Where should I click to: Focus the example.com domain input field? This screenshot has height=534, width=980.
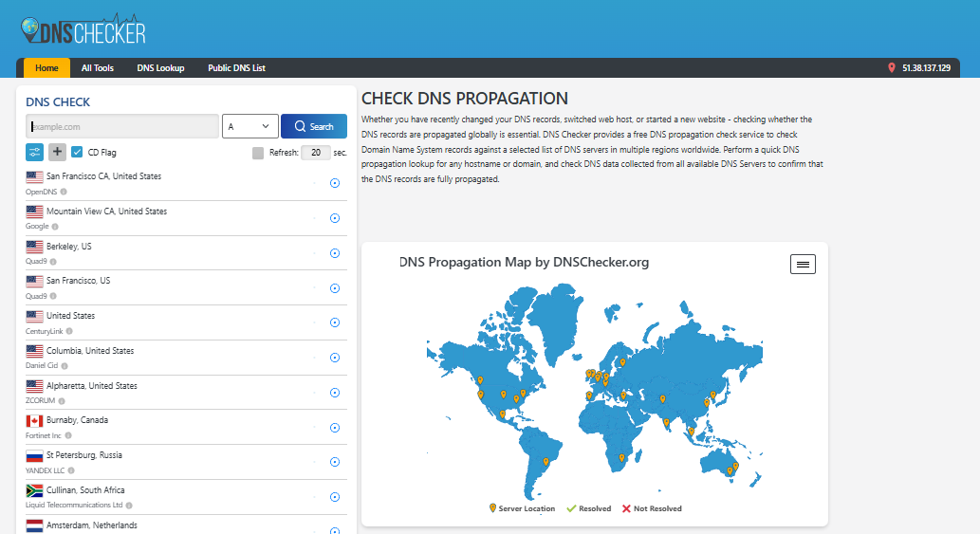[122, 126]
